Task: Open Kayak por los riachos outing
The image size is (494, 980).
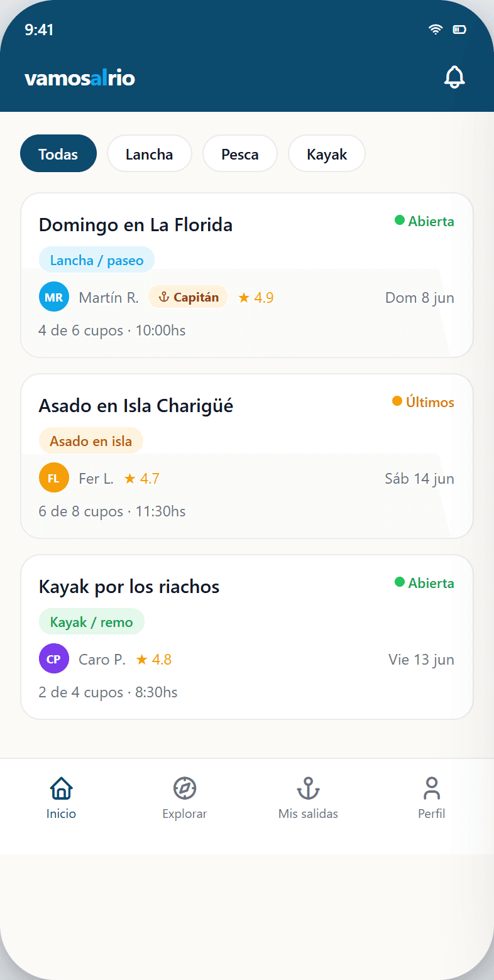Action: coord(247,637)
